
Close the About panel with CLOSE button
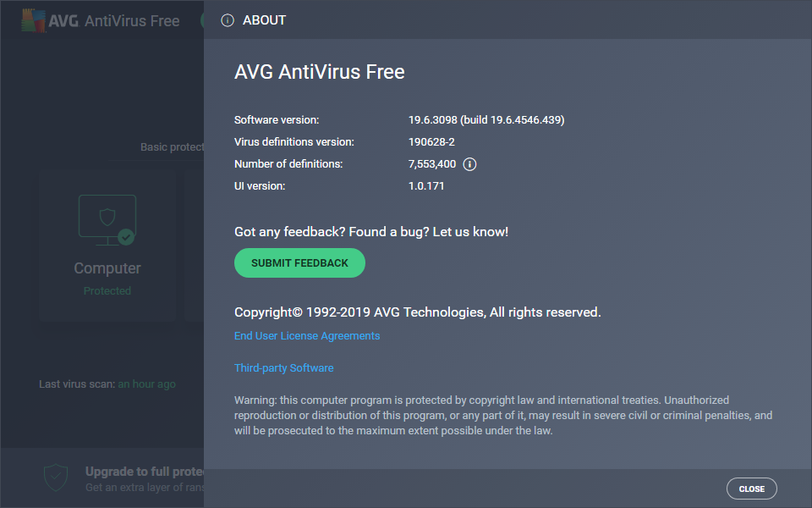pos(751,489)
